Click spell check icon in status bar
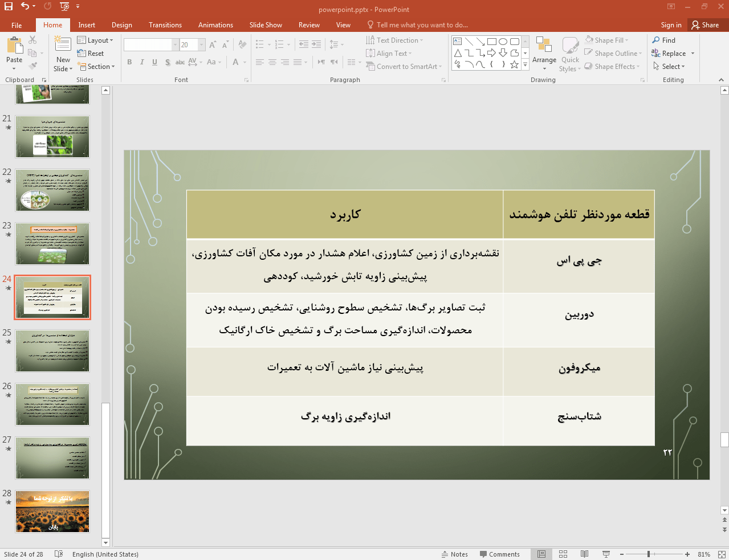 [x=59, y=554]
